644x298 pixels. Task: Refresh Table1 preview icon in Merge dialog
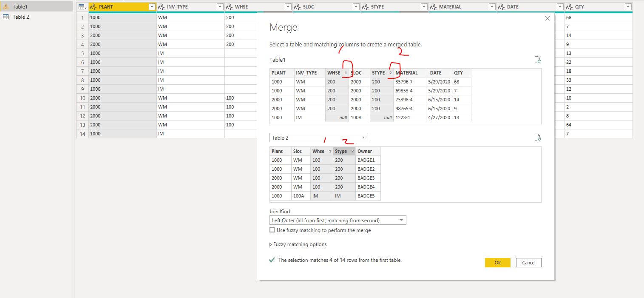(x=537, y=60)
